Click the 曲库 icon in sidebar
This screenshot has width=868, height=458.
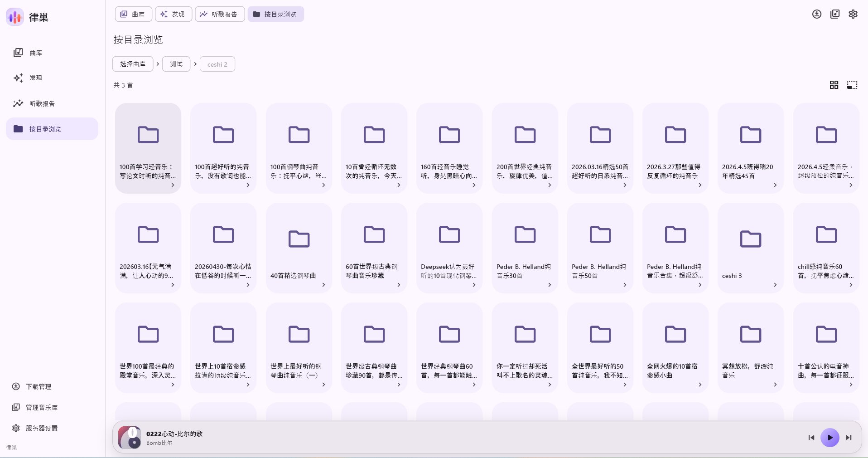coord(18,53)
